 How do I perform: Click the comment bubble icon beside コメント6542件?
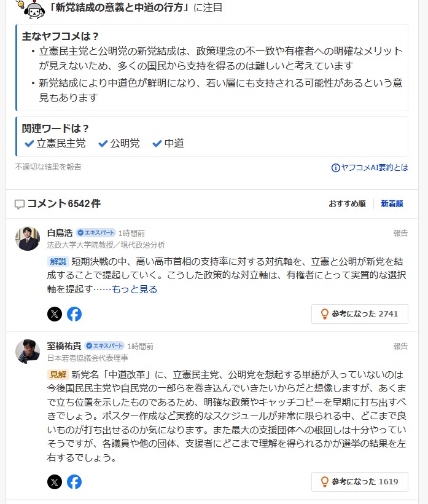[x=20, y=204]
